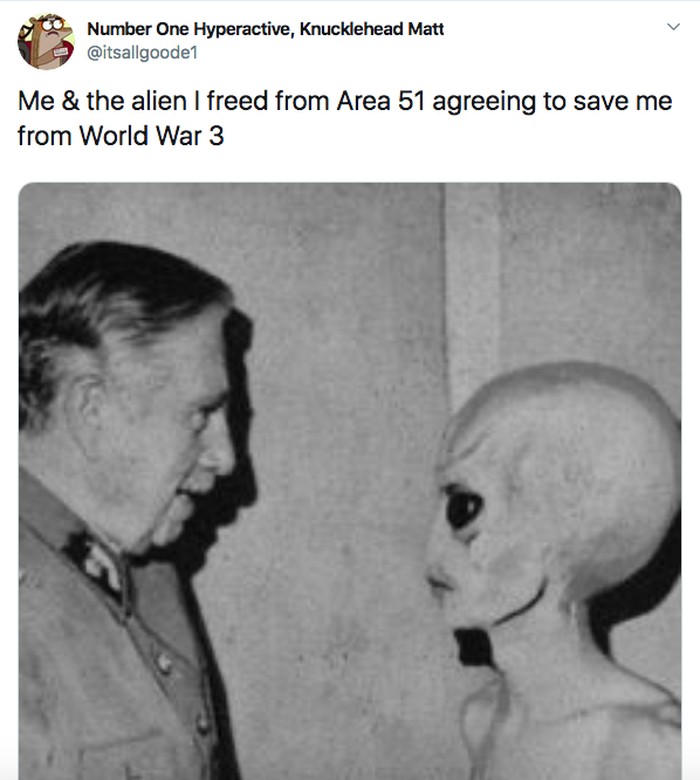
Task: Select the tweet text about Area 51
Action: tap(345, 118)
